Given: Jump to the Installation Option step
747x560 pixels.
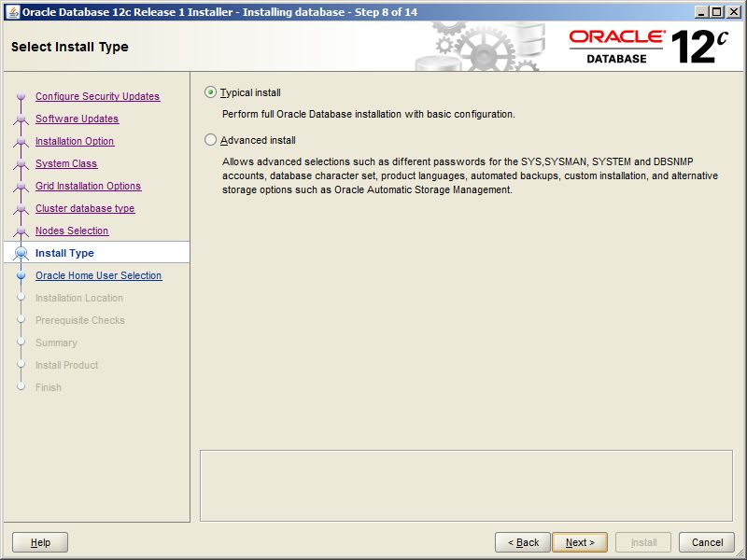Looking at the screenshot, I should 75,141.
